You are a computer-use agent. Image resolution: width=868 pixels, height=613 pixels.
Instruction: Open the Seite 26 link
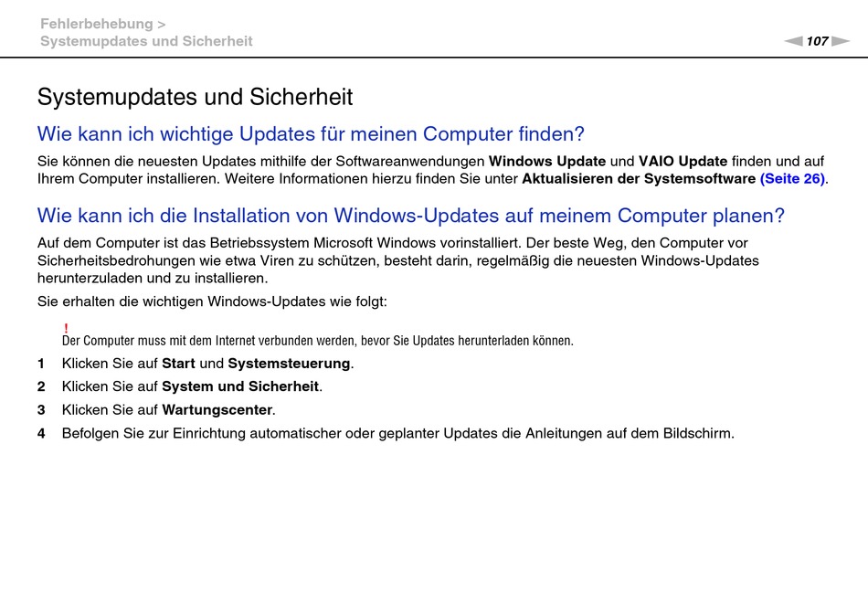[x=793, y=179]
